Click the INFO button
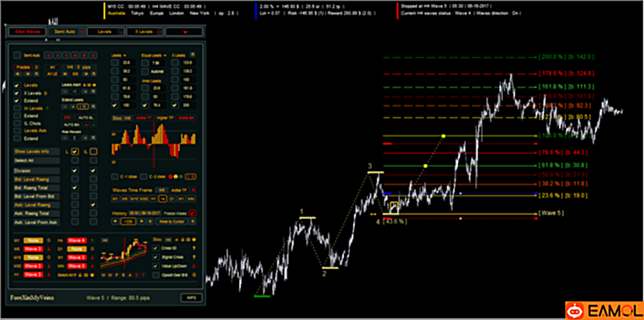This screenshot has height=320, width=644. (x=191, y=298)
